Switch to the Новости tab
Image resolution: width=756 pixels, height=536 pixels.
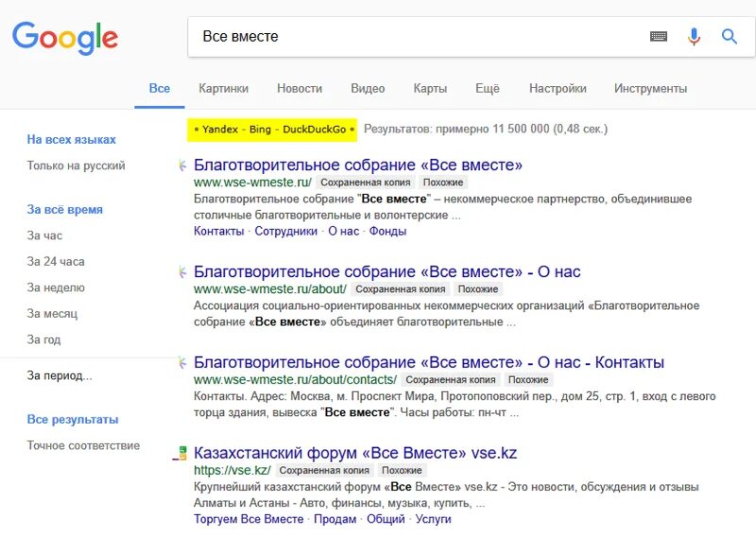[x=300, y=89]
